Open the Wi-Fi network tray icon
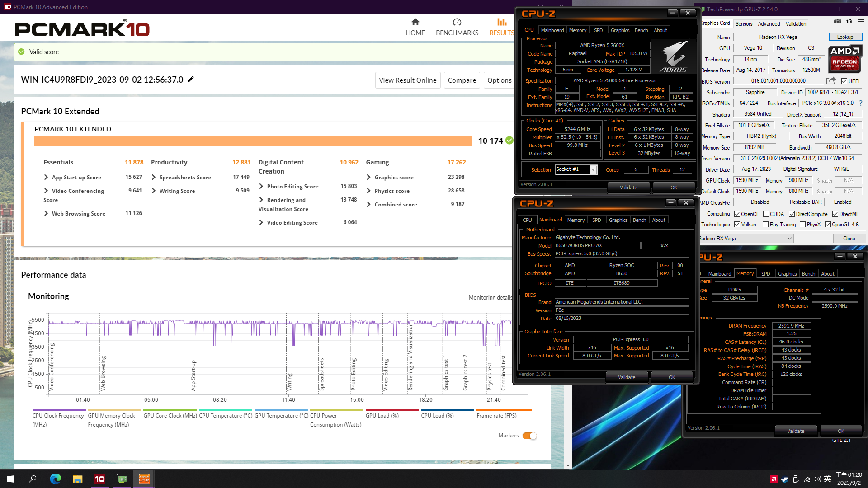 point(807,479)
